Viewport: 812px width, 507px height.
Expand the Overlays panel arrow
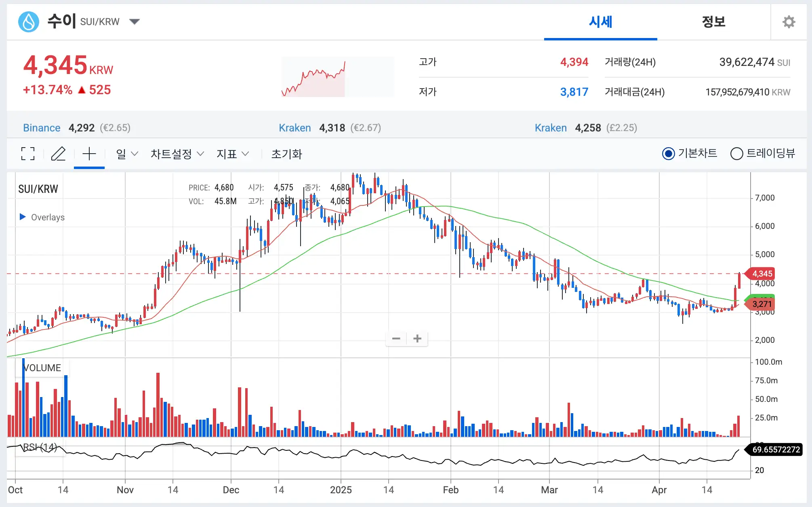(23, 217)
